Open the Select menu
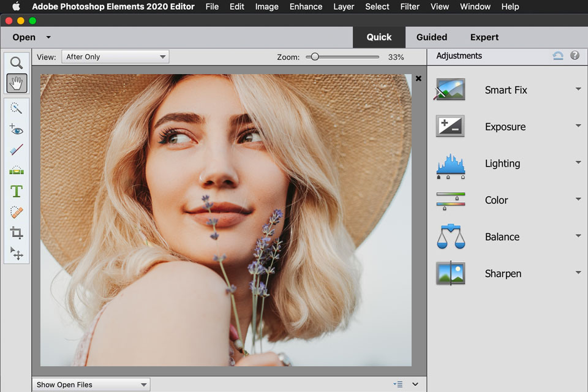This screenshot has width=588, height=392. tap(377, 6)
